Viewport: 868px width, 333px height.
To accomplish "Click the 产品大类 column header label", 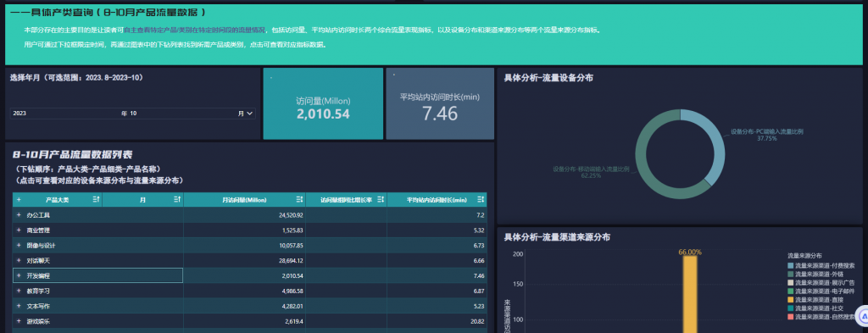I will pos(57,199).
